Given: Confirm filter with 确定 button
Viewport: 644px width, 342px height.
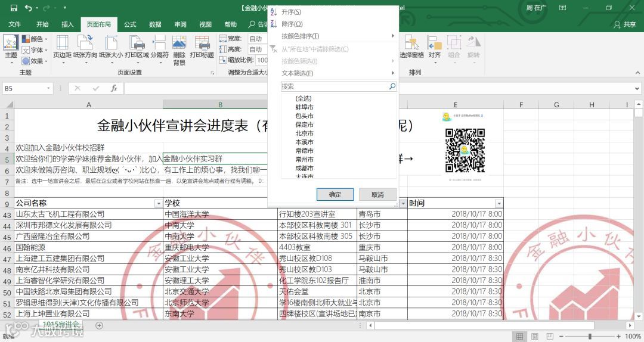Looking at the screenshot, I should [x=335, y=195].
